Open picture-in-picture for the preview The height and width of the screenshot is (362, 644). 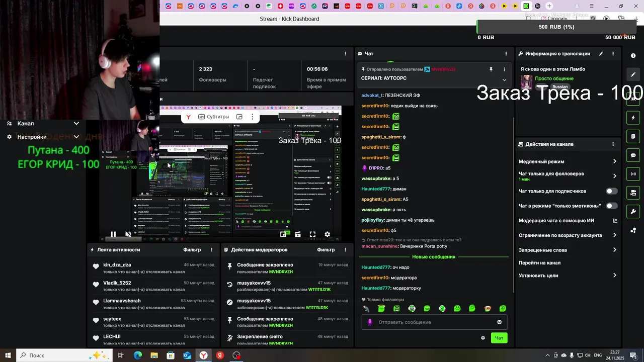[283, 234]
